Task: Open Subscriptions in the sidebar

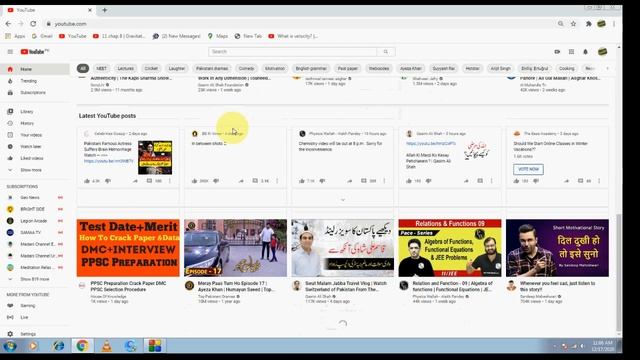Action: (x=35, y=93)
